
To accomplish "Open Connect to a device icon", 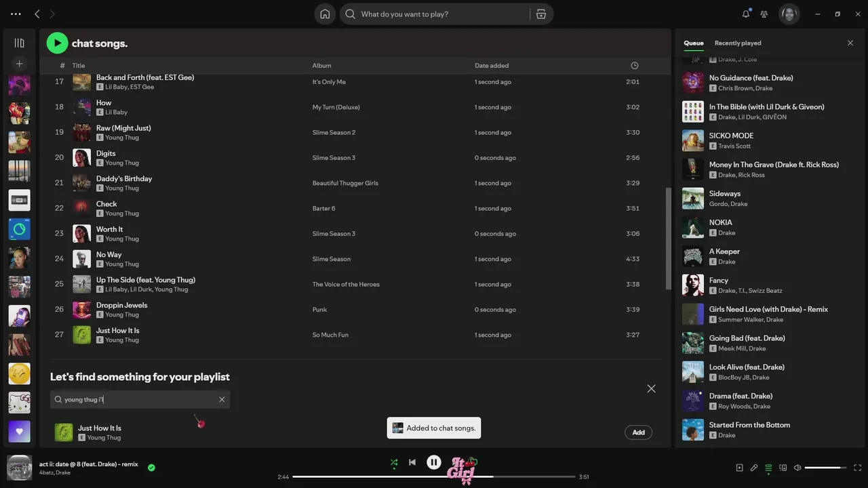I will [x=783, y=468].
